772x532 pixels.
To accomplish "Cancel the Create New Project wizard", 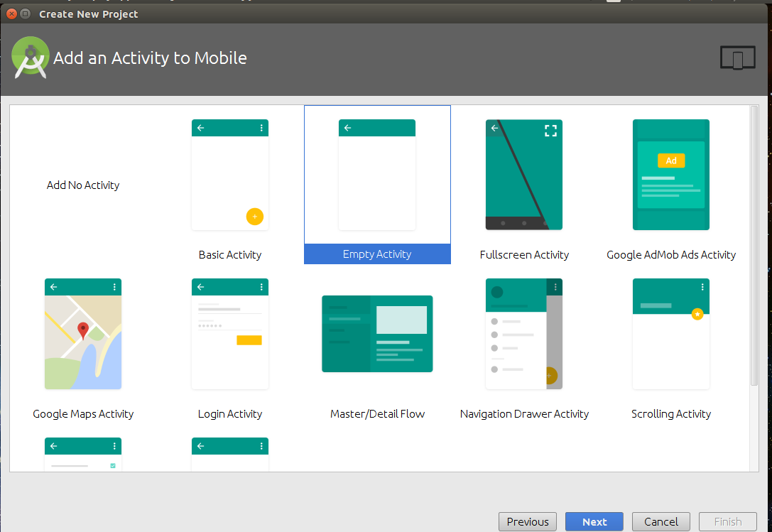I will (x=661, y=521).
